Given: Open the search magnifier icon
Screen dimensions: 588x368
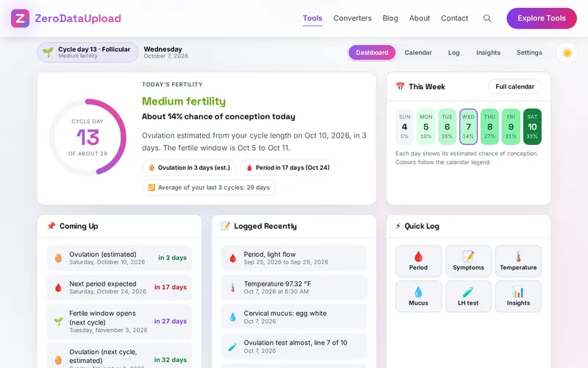Looking at the screenshot, I should coord(487,18).
